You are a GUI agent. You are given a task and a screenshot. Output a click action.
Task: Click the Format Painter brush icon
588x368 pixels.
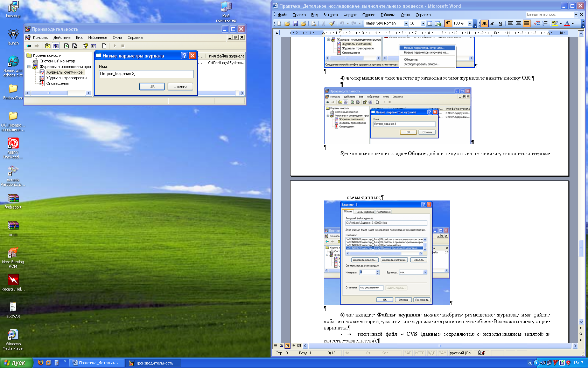332,23
